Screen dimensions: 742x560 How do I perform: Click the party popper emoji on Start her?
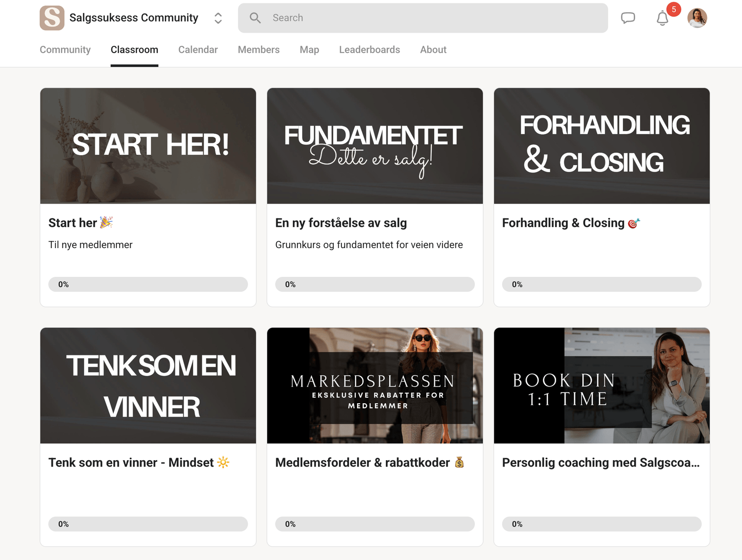pyautogui.click(x=106, y=222)
